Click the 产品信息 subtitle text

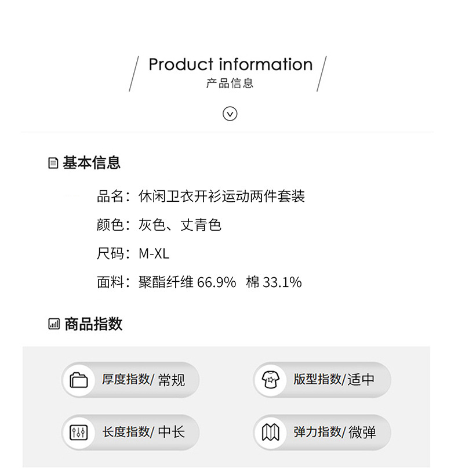click(x=230, y=83)
